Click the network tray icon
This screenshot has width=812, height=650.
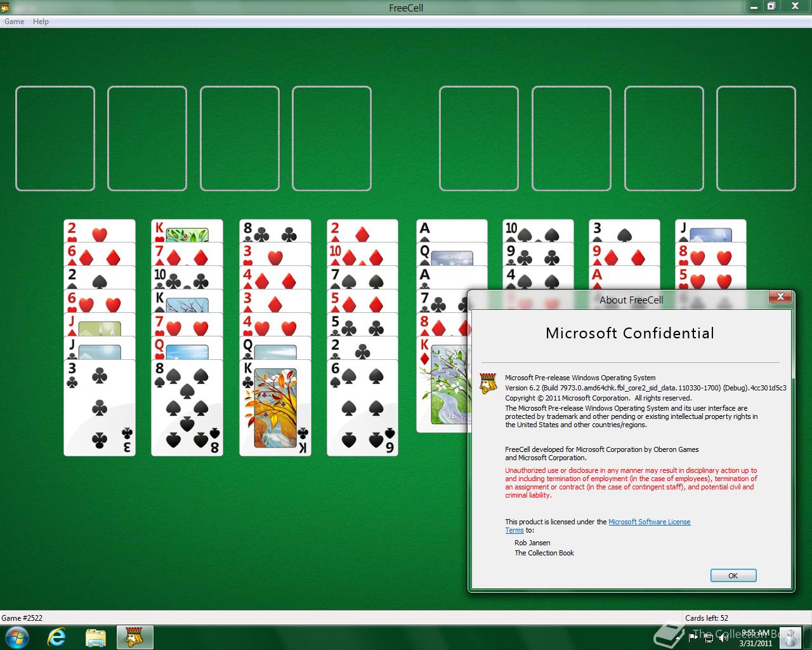click(707, 637)
